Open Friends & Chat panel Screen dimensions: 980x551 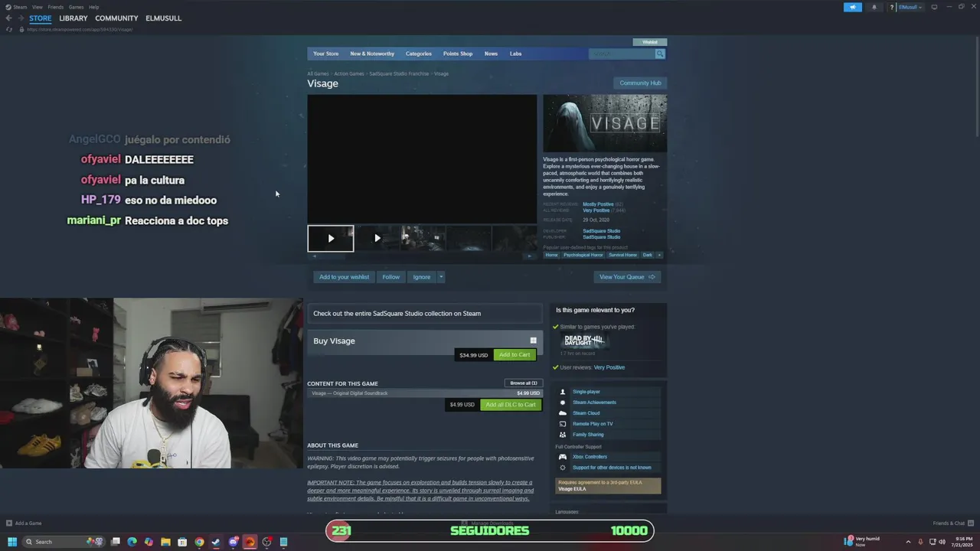(953, 523)
